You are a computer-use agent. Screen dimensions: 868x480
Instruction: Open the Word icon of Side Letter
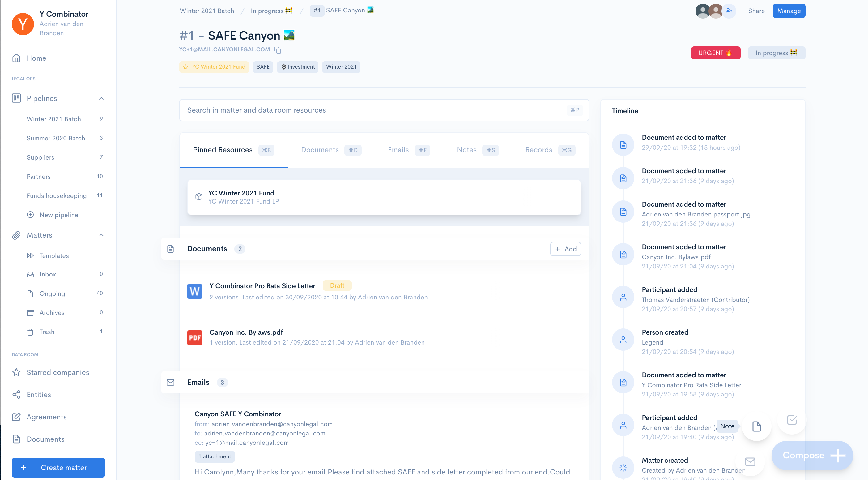pyautogui.click(x=194, y=291)
